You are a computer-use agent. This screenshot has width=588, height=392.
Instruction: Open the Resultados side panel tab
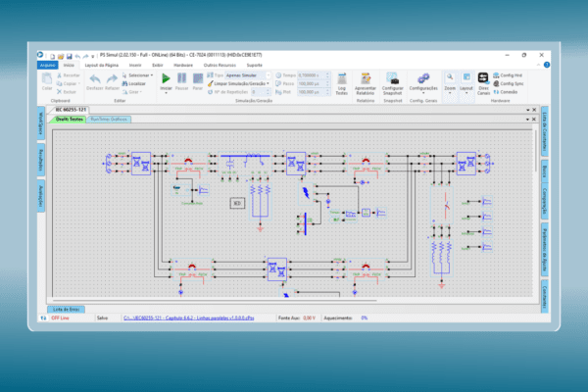point(41,160)
